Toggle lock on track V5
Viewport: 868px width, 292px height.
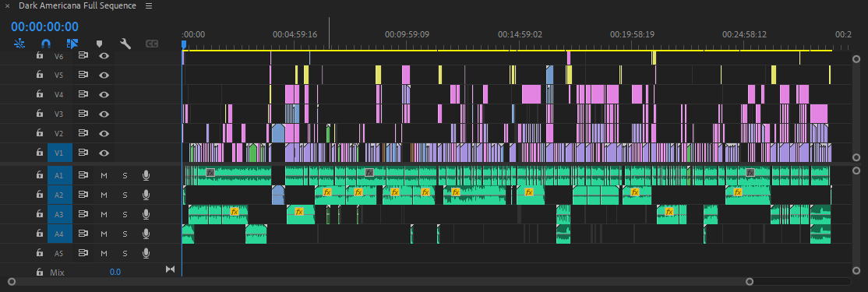39,75
